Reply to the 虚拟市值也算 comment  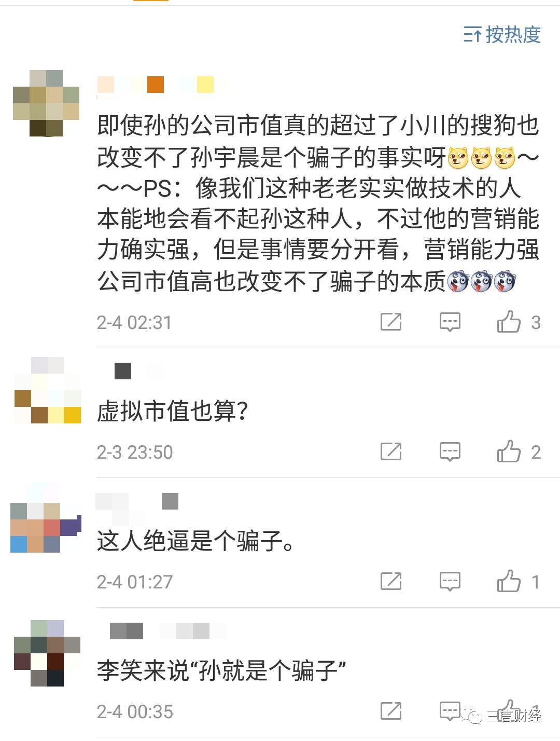click(450, 451)
